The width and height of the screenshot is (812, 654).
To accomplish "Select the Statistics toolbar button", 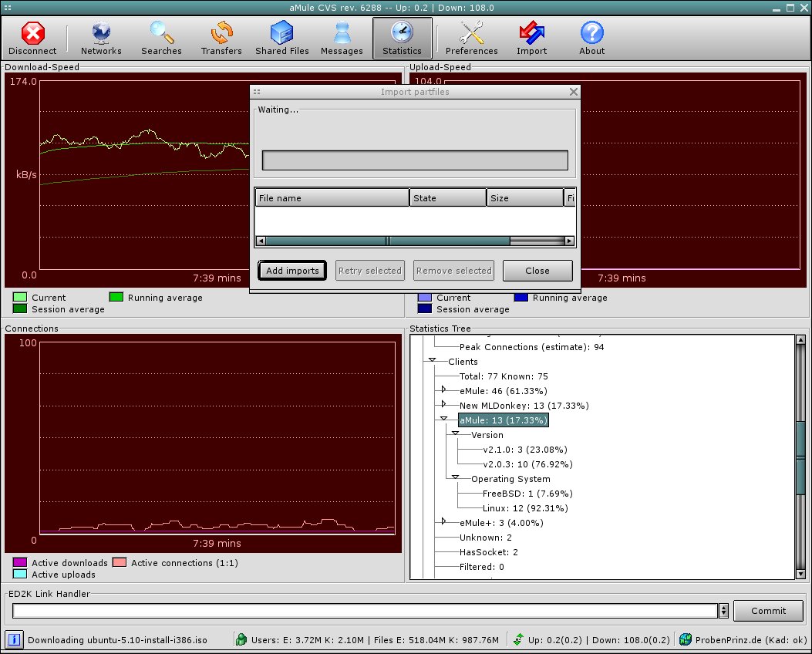I will click(403, 39).
